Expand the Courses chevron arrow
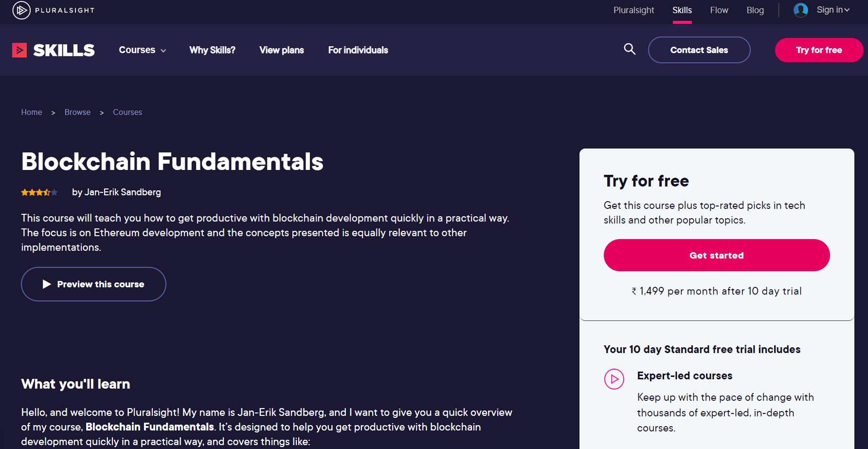Viewport: 868px width, 449px height. pyautogui.click(x=163, y=50)
